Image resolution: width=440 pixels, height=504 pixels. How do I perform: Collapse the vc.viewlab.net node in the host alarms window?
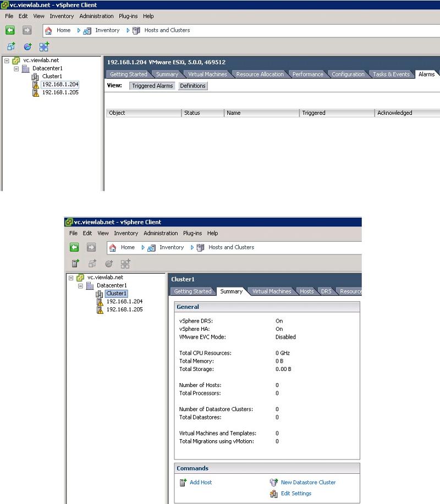click(7, 60)
